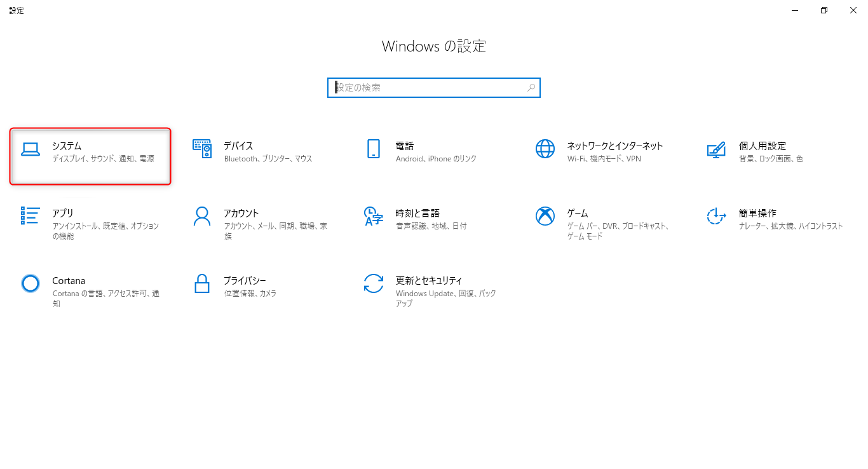The image size is (868, 469).
Task: Click アカウント title text
Action: (x=241, y=214)
